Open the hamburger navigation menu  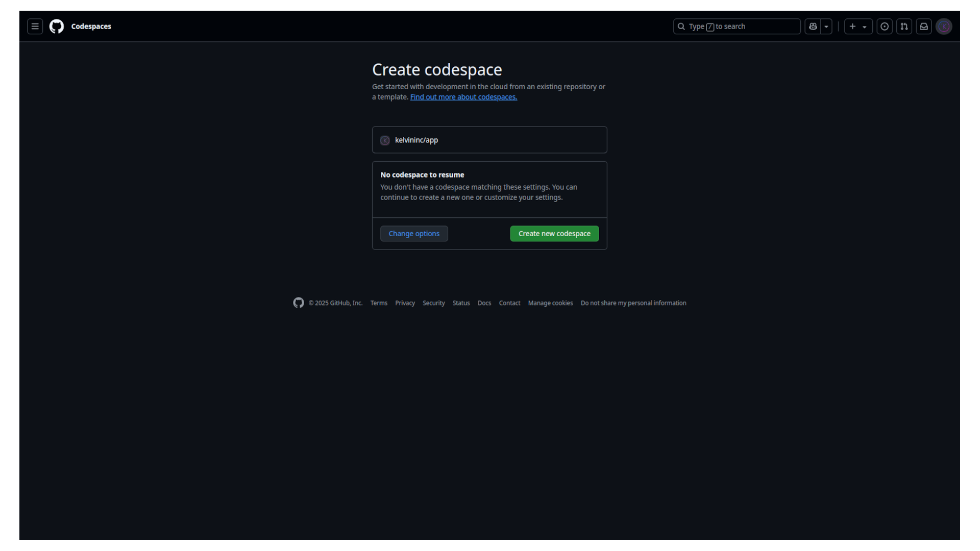pos(35,26)
